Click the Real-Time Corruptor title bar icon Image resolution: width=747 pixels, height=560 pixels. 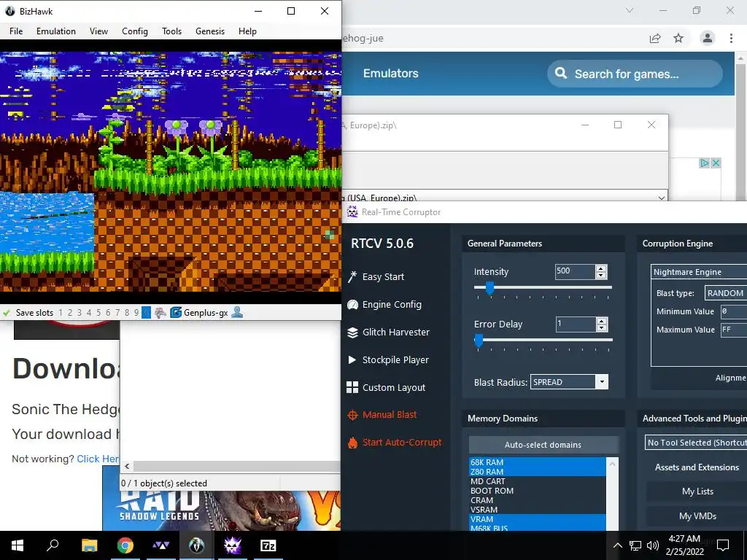click(x=352, y=211)
